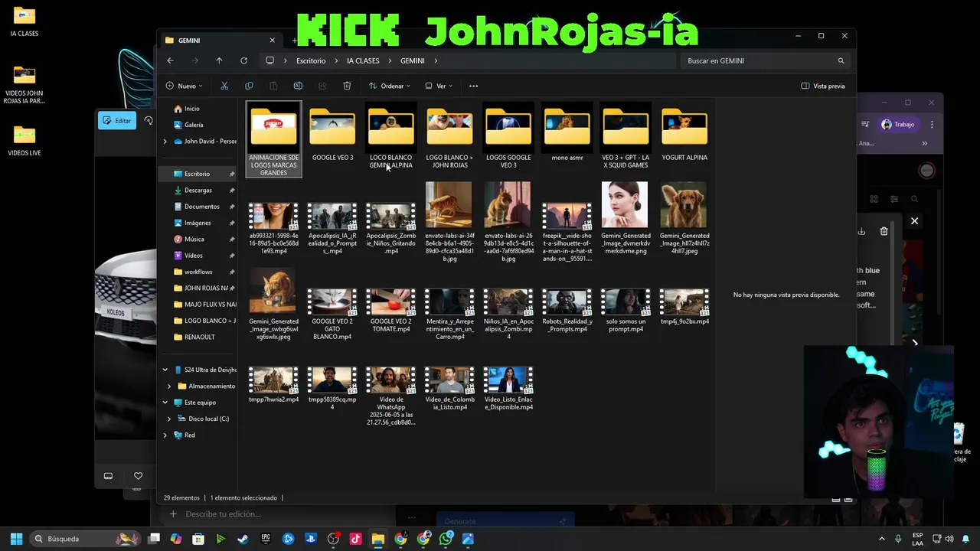Open the Nuevo dropdown
The image size is (980, 551).
[x=184, y=86]
